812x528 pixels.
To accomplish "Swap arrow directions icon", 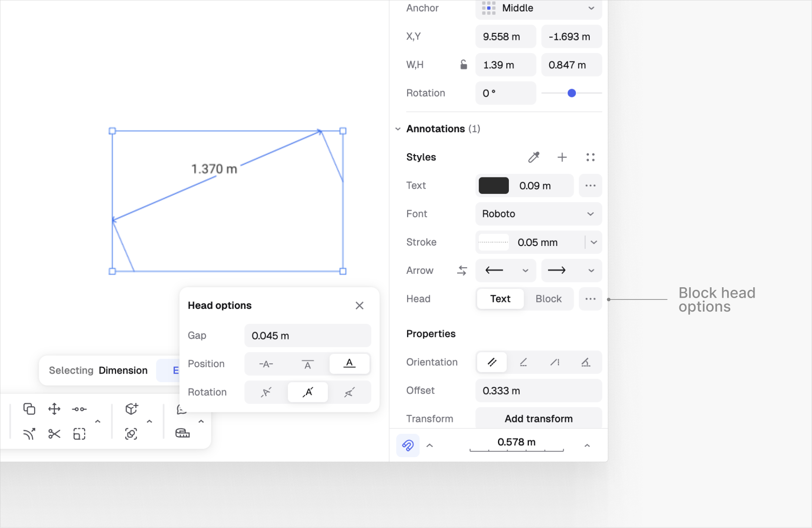I will [x=462, y=271].
